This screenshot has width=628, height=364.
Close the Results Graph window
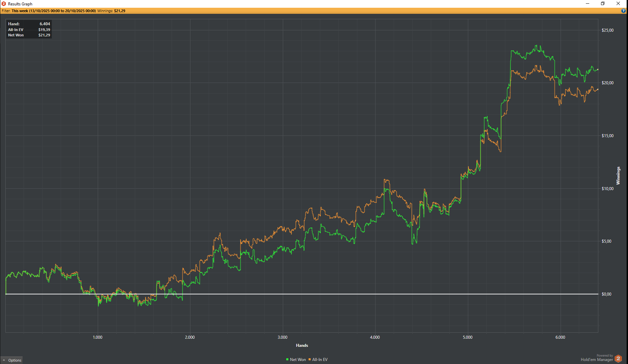[618, 4]
